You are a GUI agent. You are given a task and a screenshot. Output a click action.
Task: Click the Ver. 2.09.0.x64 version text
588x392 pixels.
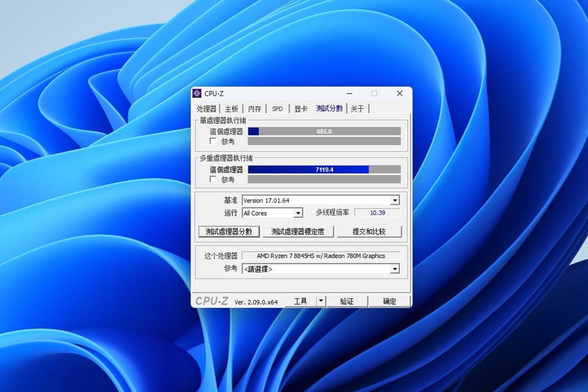[256, 302]
